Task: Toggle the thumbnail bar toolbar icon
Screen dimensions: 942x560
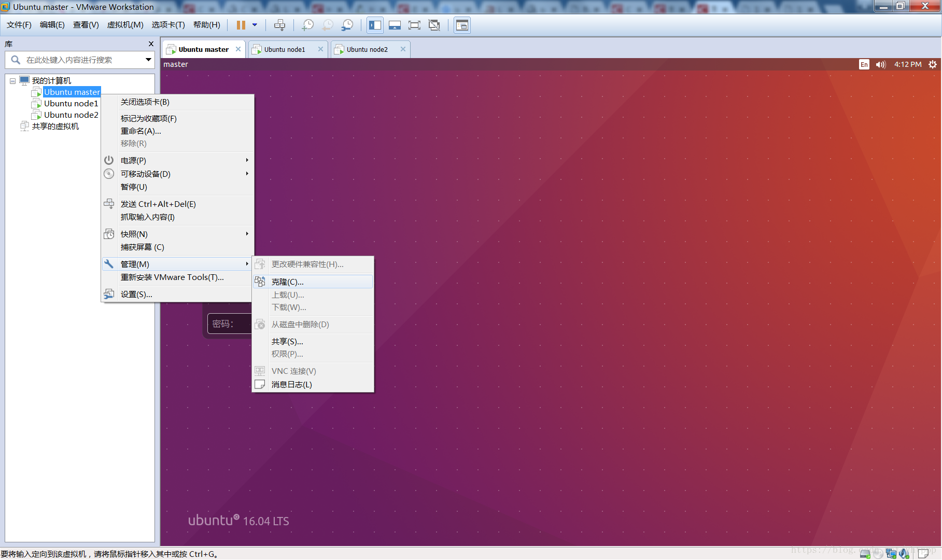Action: click(395, 25)
